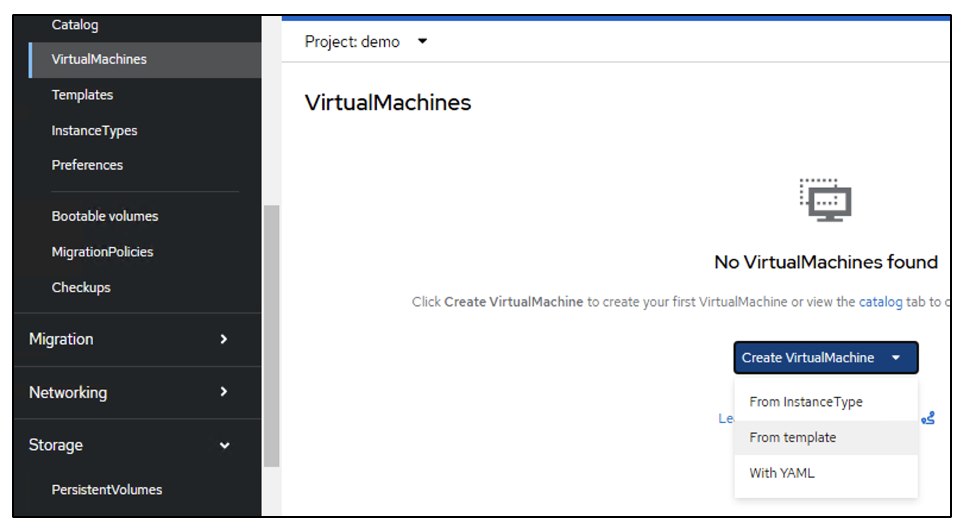Click the quick-start icon beside the Learn link

(x=927, y=418)
